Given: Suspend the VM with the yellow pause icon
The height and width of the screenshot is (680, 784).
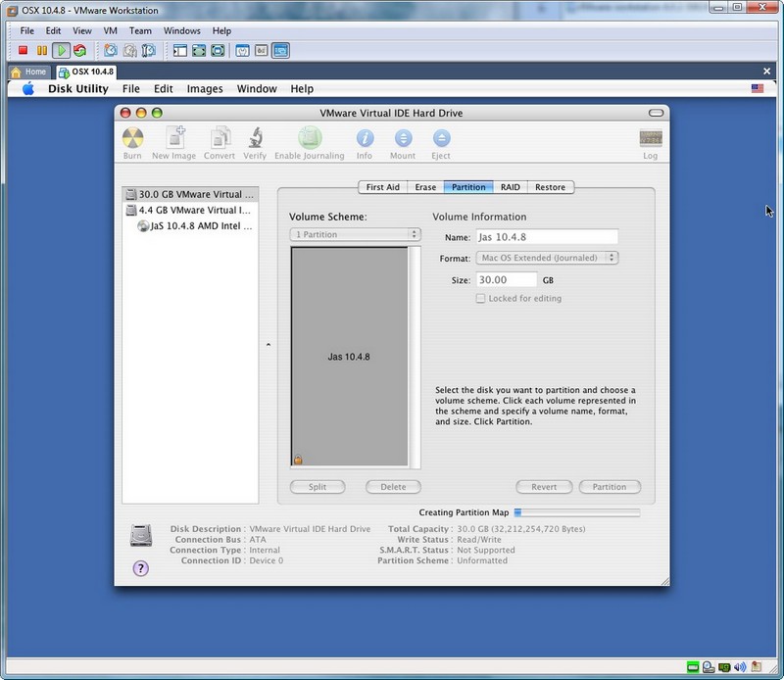Looking at the screenshot, I should [x=42, y=51].
